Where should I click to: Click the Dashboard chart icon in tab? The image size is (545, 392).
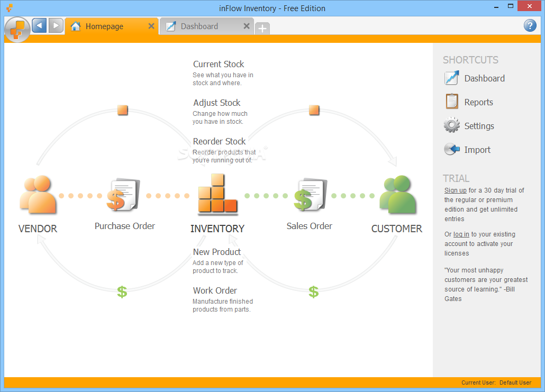click(171, 26)
